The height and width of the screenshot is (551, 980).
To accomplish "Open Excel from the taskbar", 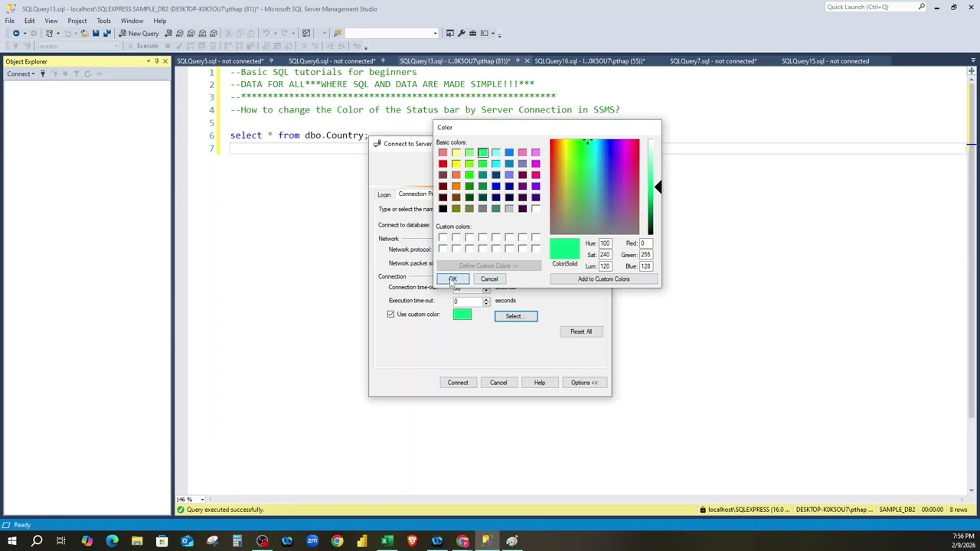I will pos(387,542).
